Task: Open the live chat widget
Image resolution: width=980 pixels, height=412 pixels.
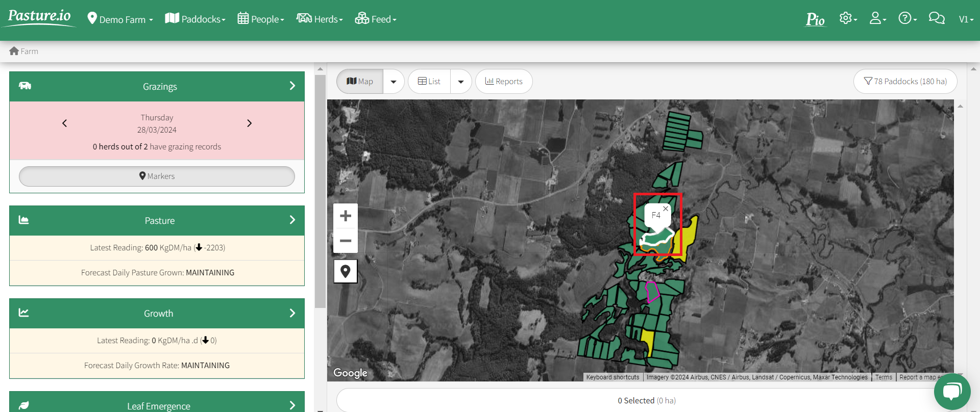Action: pos(952,391)
